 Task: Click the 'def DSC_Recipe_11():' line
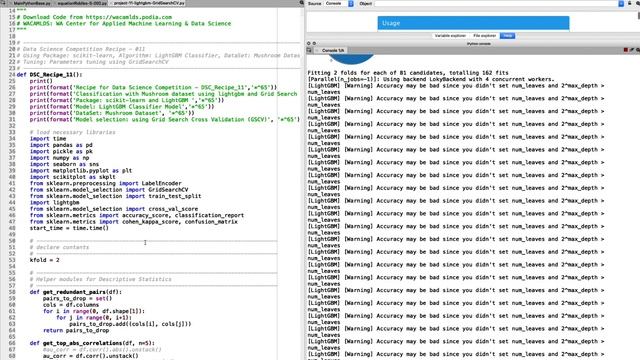click(x=49, y=75)
